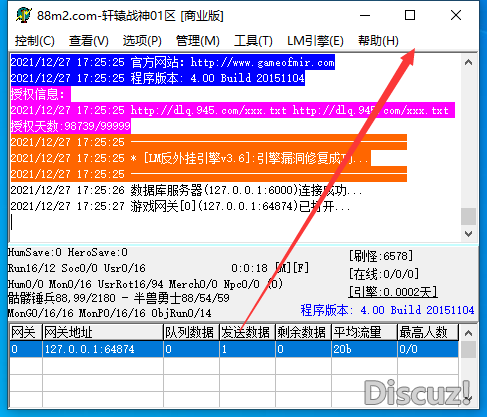Click the 官方网站 log line
This screenshot has height=417, width=487.
click(x=172, y=62)
